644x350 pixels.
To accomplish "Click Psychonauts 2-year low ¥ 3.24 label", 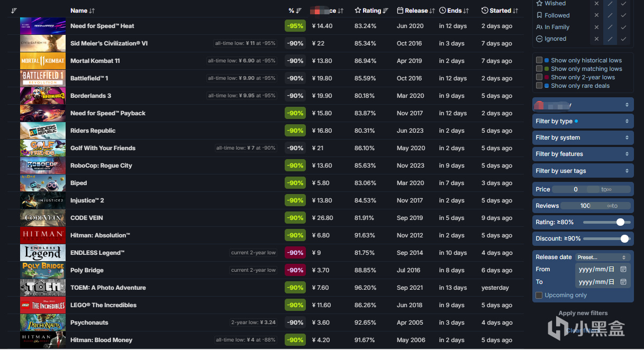I will 253,323.
